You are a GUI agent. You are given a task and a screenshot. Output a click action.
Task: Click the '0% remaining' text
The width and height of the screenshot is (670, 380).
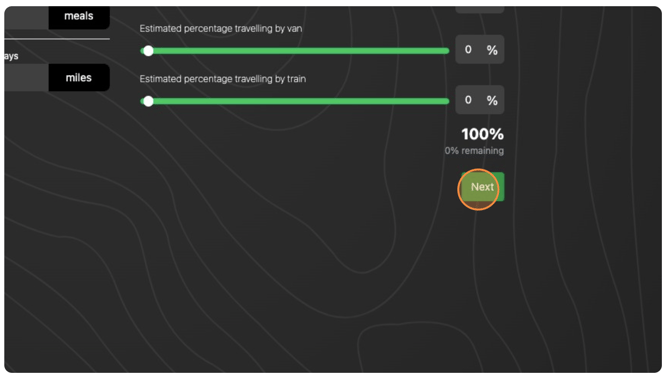tap(474, 150)
